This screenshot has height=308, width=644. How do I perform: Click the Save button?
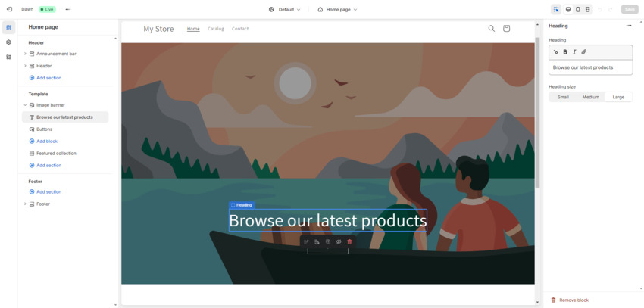(630, 9)
